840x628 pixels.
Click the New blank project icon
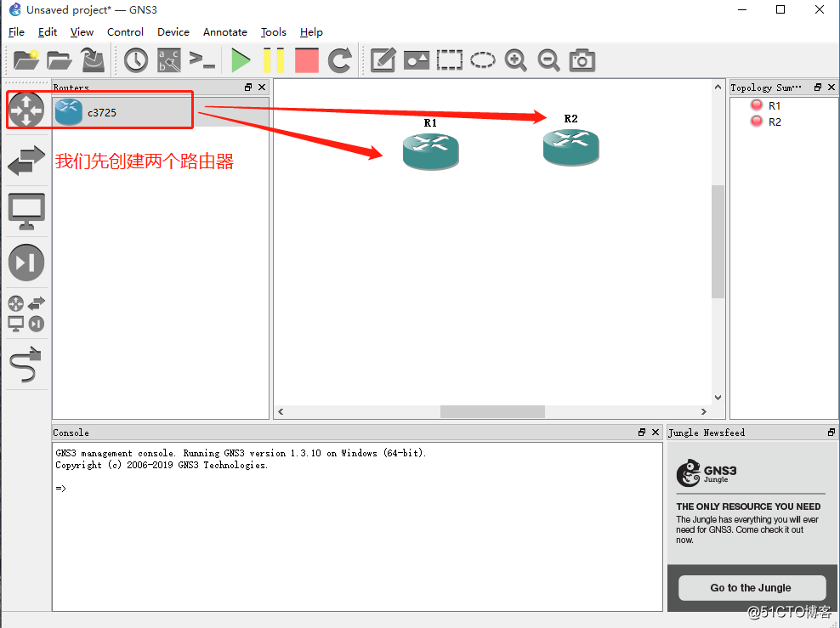[26, 60]
